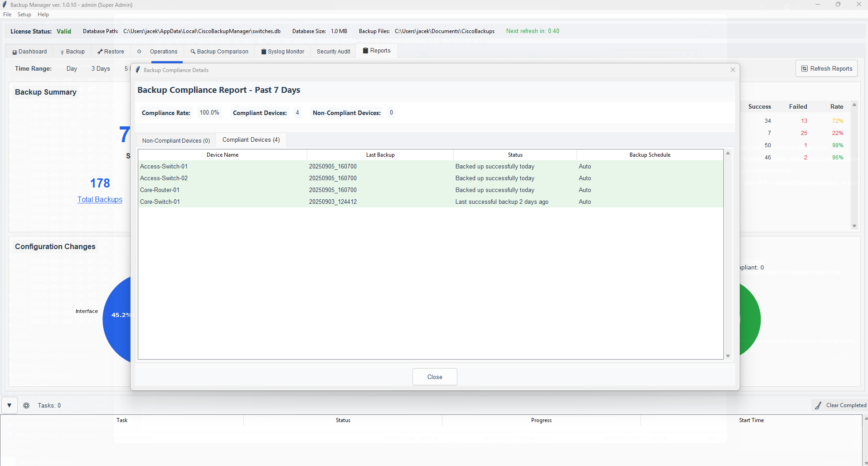Click the green compliance pie chart
Screen dimensions: 868x466
click(750, 320)
